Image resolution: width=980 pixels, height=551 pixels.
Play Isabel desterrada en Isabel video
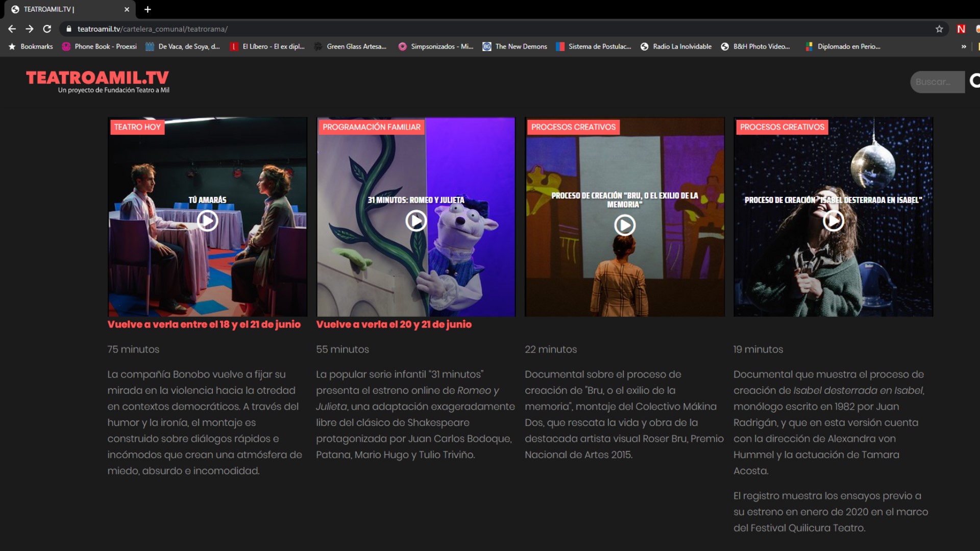pos(833,221)
